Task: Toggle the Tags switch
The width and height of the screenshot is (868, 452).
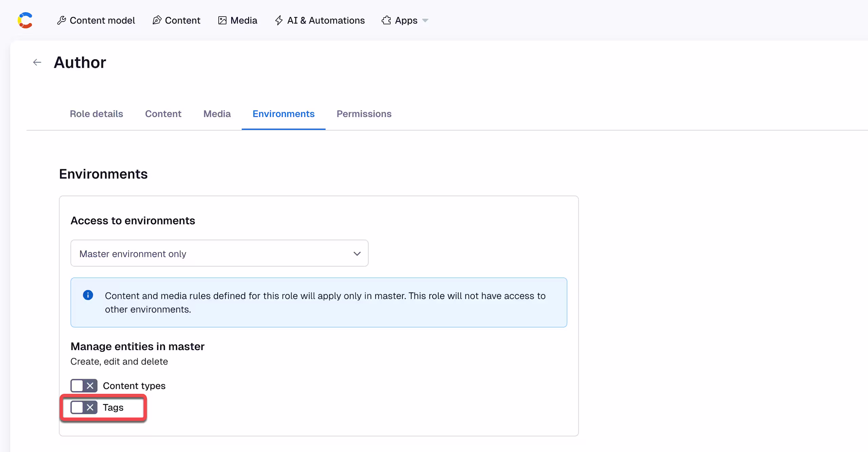Action: click(84, 407)
